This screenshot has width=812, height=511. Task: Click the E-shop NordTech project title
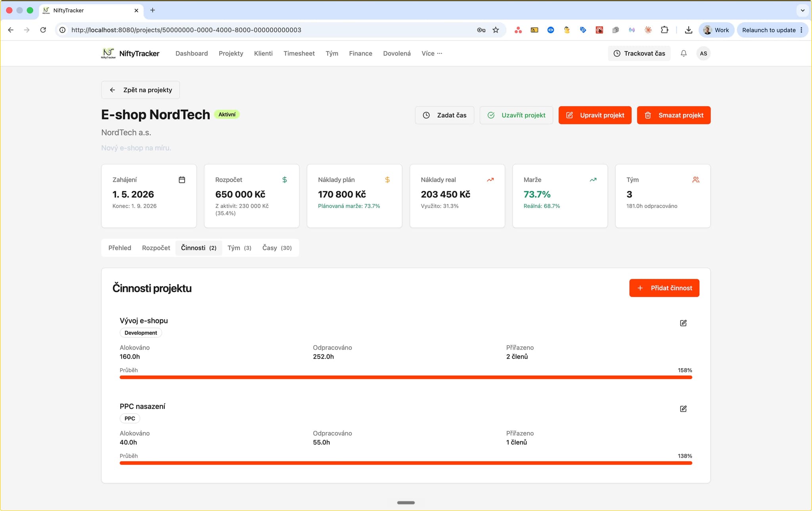155,115
